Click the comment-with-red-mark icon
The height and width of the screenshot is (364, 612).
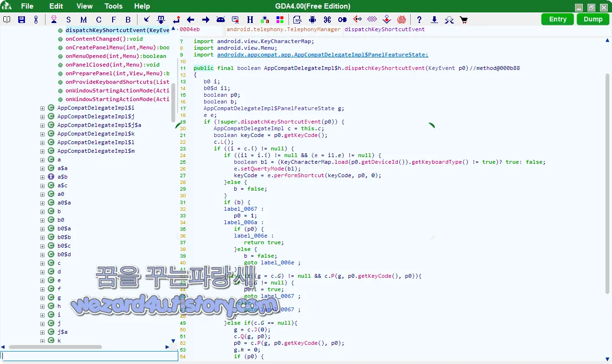[235, 20]
